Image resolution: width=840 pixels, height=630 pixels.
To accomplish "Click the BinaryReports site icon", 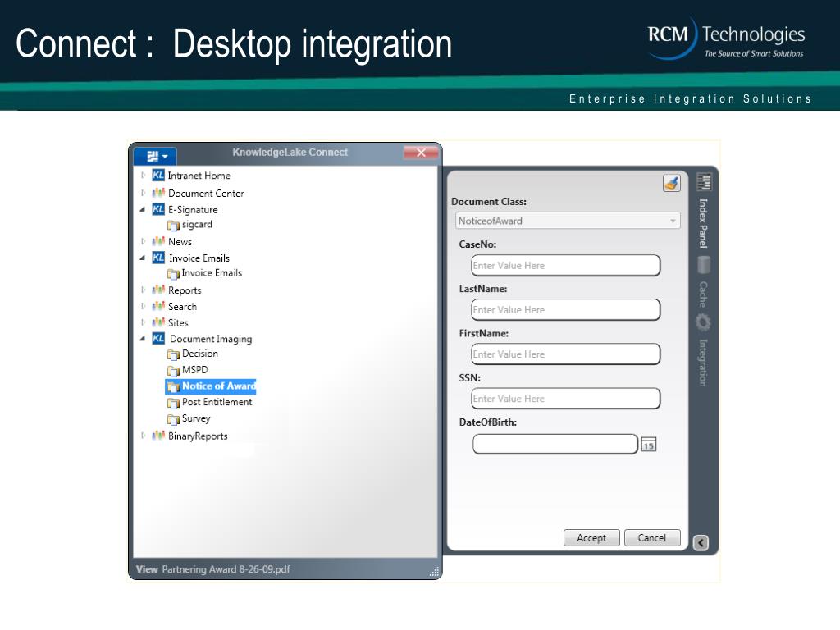I will [158, 436].
